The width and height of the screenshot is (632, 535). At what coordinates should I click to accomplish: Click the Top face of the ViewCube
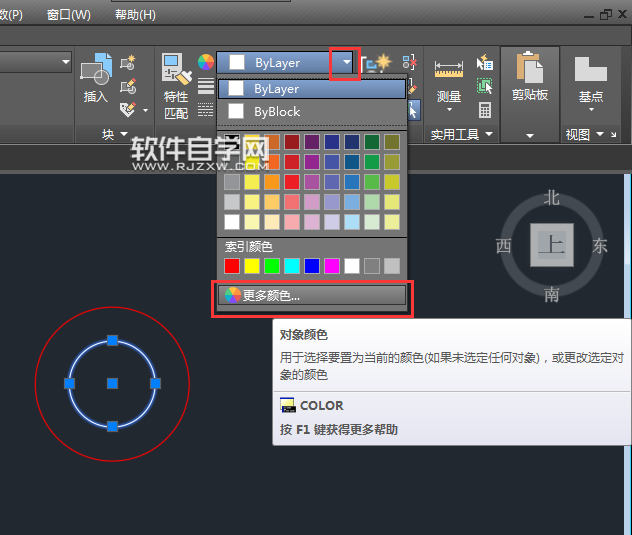click(x=552, y=245)
